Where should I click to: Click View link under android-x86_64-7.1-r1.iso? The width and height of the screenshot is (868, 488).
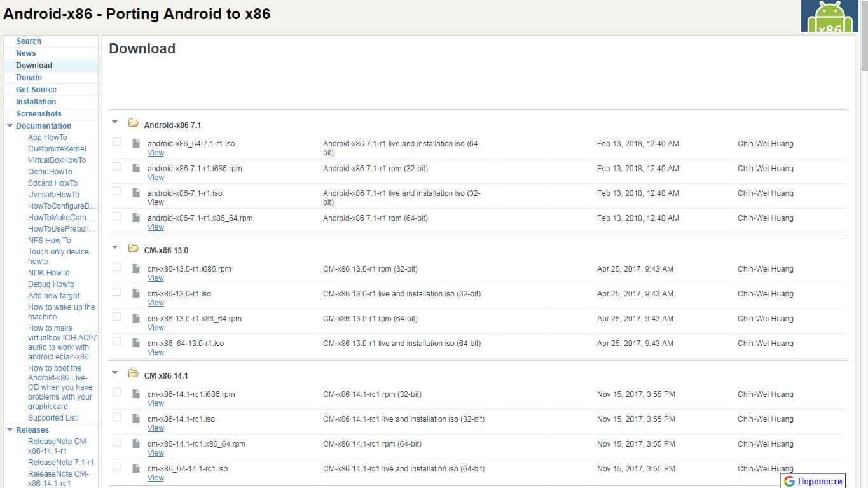(156, 153)
